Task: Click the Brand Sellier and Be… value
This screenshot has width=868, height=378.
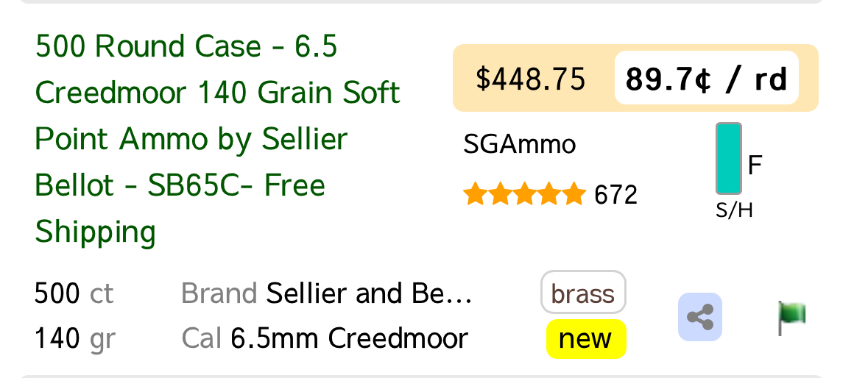Action: (x=369, y=293)
